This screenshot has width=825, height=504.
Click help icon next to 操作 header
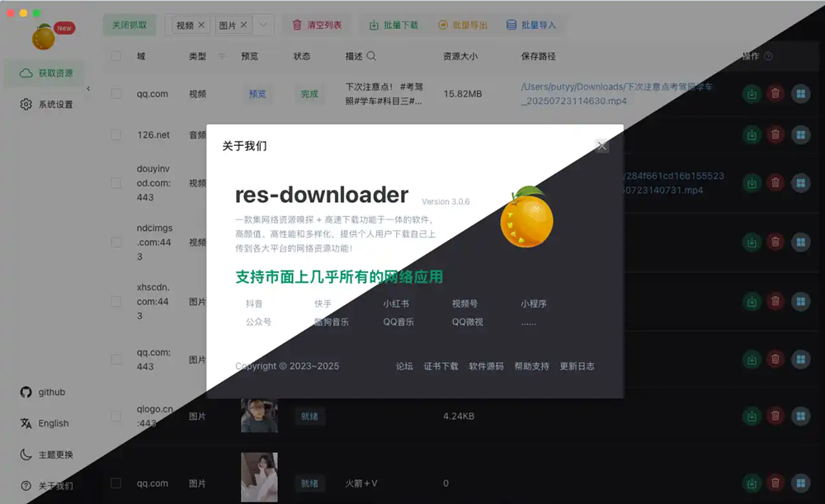(x=768, y=56)
